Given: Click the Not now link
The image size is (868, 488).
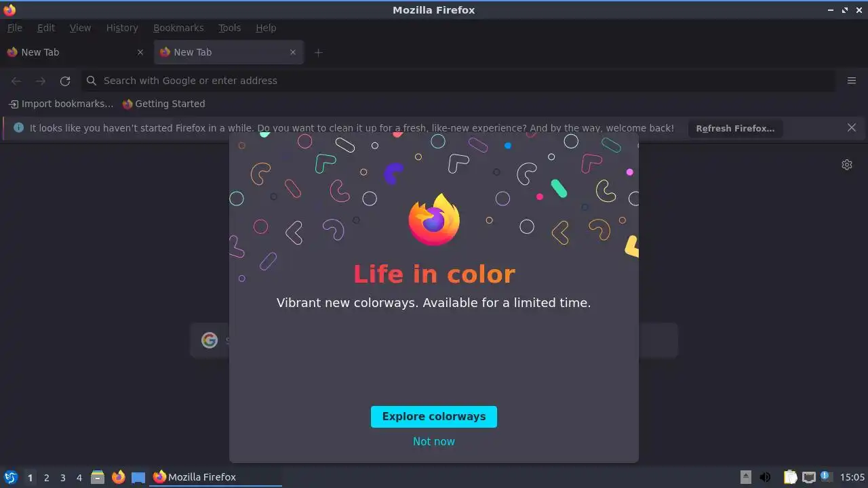Looking at the screenshot, I should pyautogui.click(x=434, y=441).
